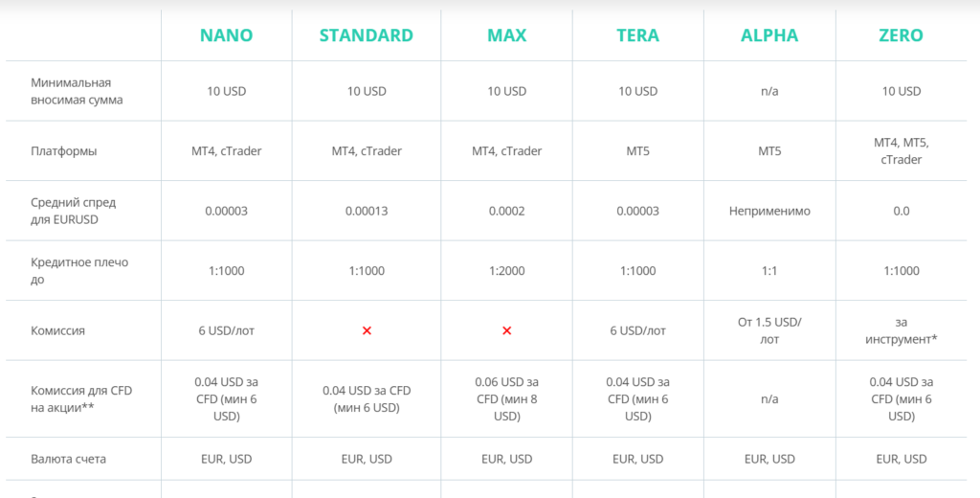
Task: Click the red X in the STANDARD commission cell
Action: [366, 330]
